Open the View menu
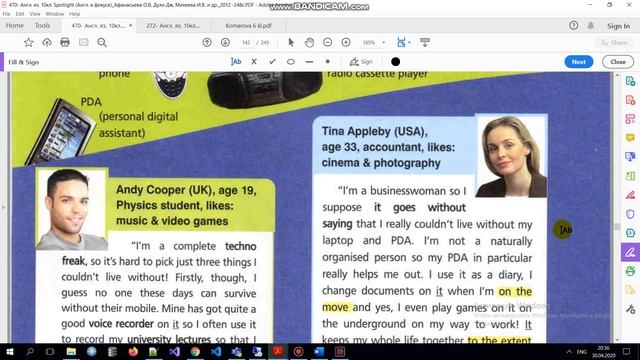The height and width of the screenshot is (360, 640). click(35, 14)
